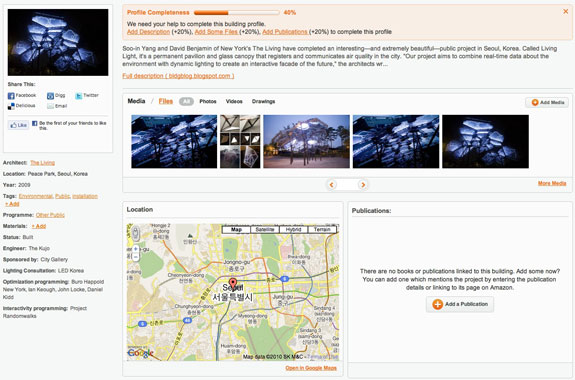Switch map to Satellite view
This screenshot has height=380, width=575.
[265, 230]
